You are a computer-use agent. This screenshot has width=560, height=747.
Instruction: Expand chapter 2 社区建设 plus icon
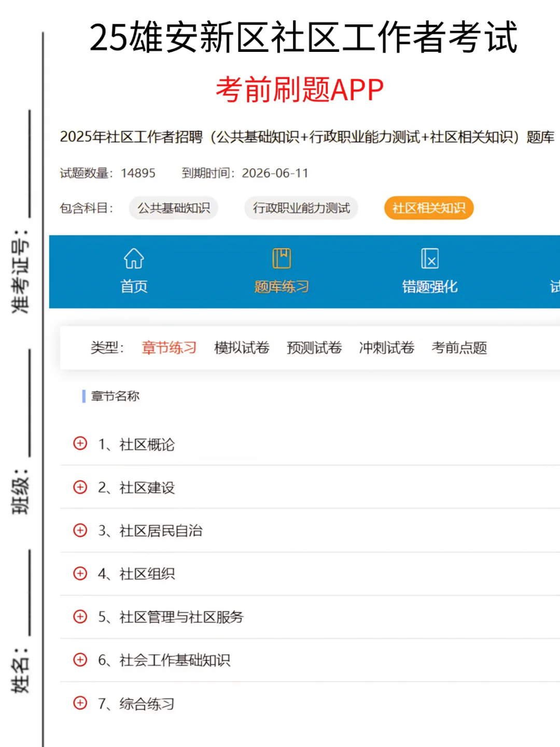(80, 487)
